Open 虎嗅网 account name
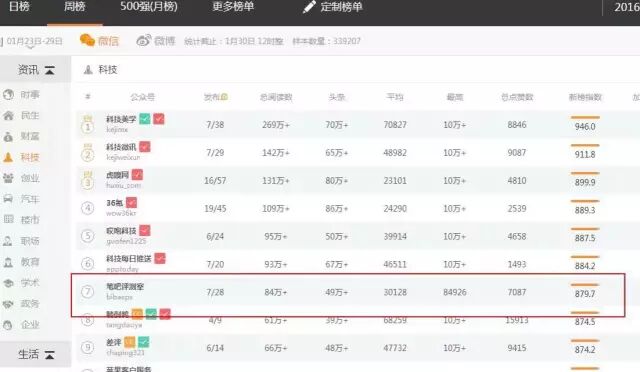The height and width of the screenshot is (372, 640). pyautogui.click(x=117, y=175)
